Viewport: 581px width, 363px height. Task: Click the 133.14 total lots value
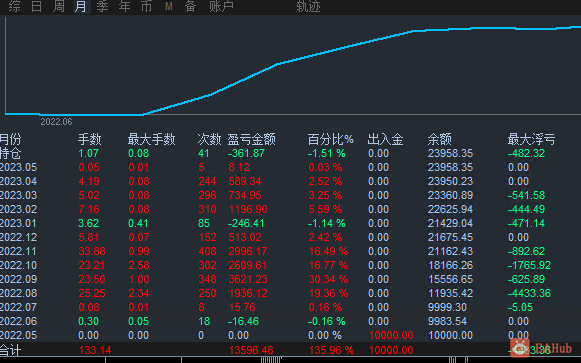(x=95, y=350)
